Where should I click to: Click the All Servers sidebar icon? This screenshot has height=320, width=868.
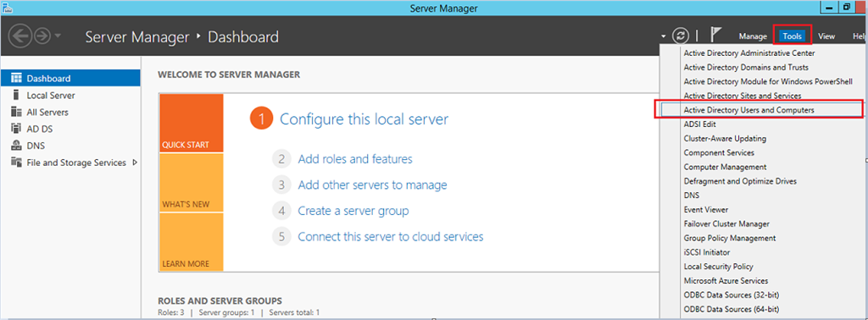click(x=17, y=113)
